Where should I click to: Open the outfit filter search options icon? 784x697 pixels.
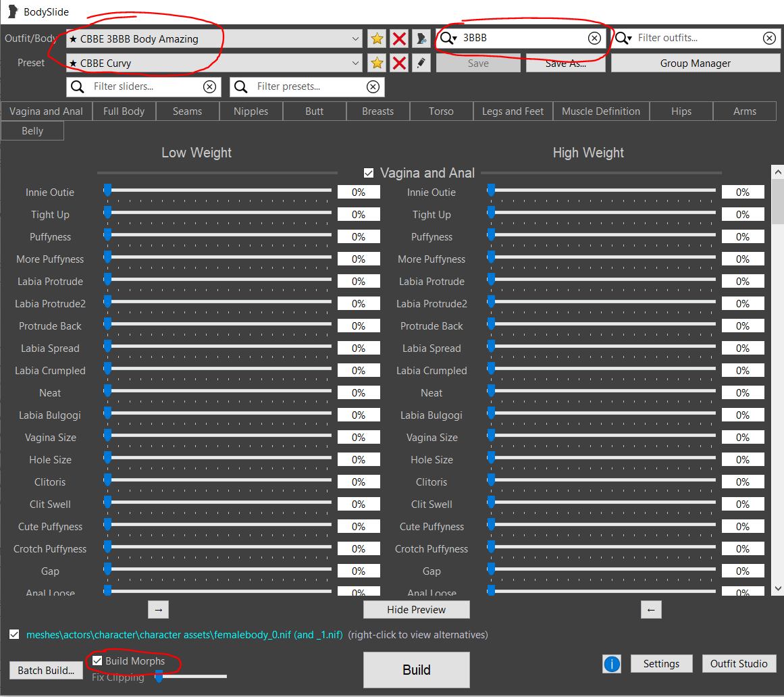pyautogui.click(x=623, y=38)
